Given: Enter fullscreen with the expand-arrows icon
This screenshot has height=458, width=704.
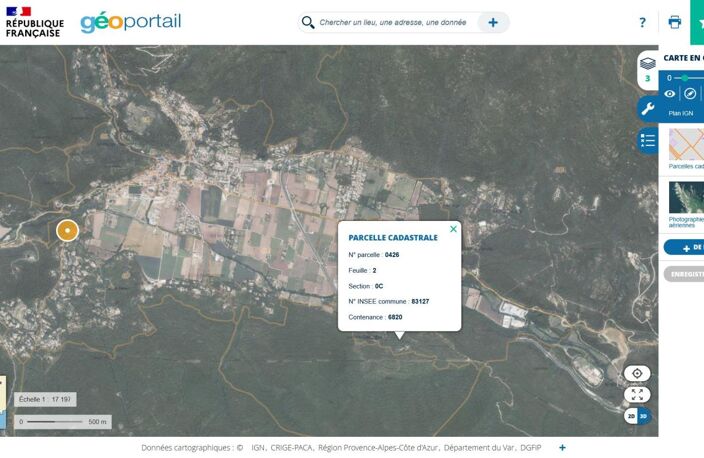Looking at the screenshot, I should pyautogui.click(x=637, y=395).
